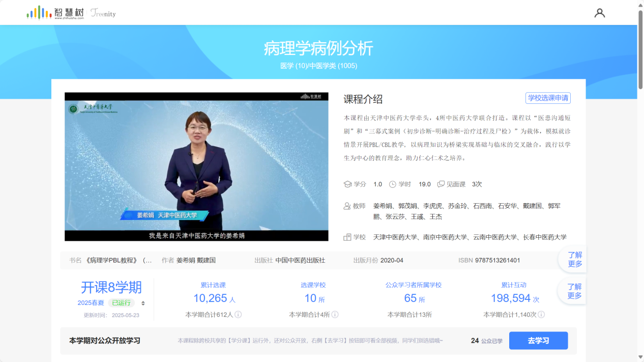Click info icon beside 本学期合计1,140次
Image resolution: width=644 pixels, height=362 pixels.
coord(541,315)
